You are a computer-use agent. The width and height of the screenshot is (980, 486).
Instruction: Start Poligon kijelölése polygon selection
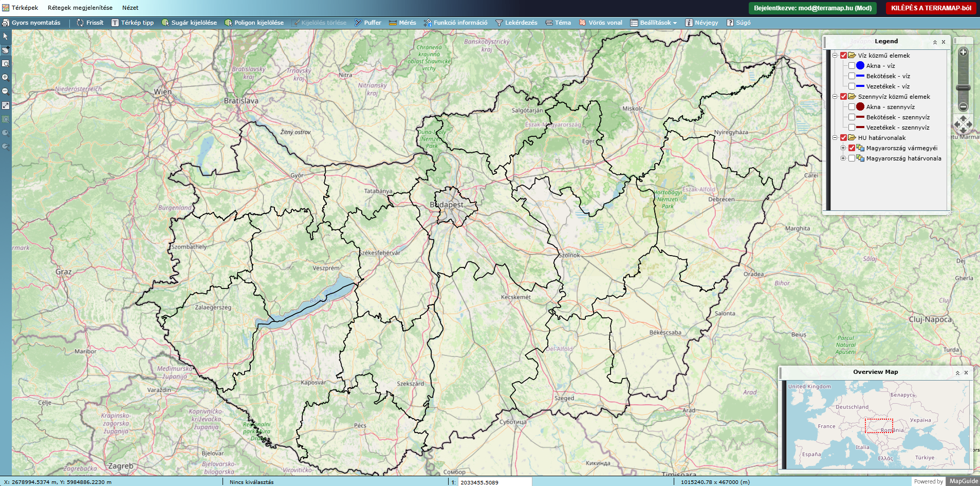[x=254, y=23]
